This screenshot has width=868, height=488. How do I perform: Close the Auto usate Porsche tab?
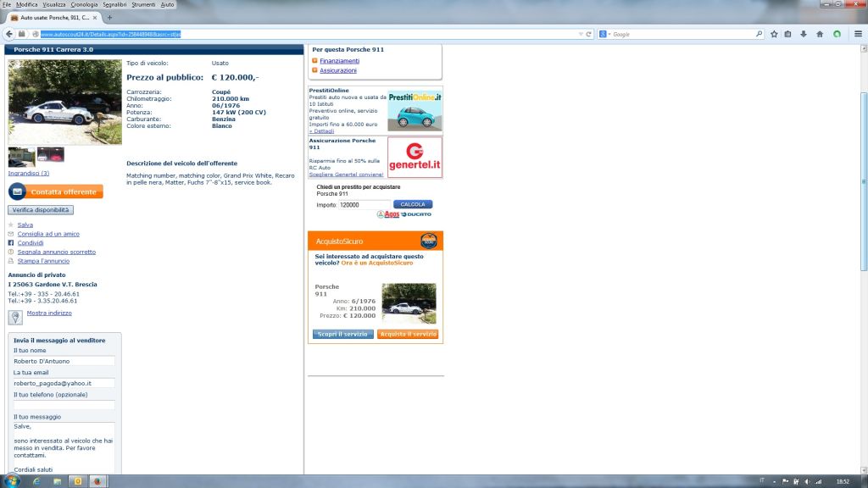95,18
